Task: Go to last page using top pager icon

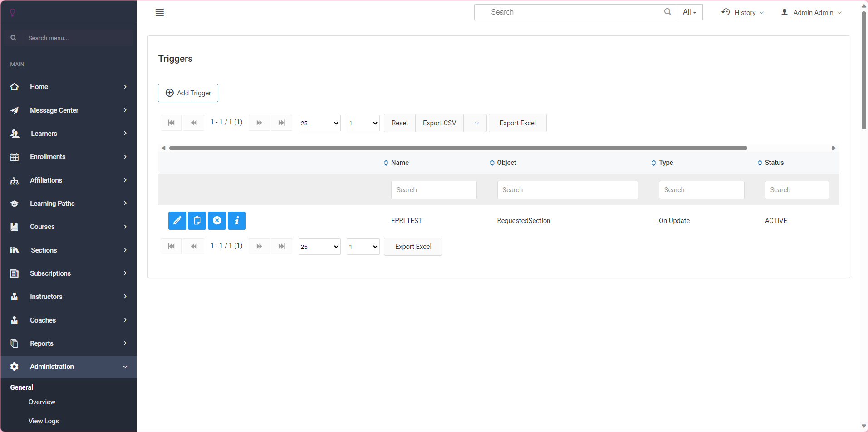Action: [281, 123]
